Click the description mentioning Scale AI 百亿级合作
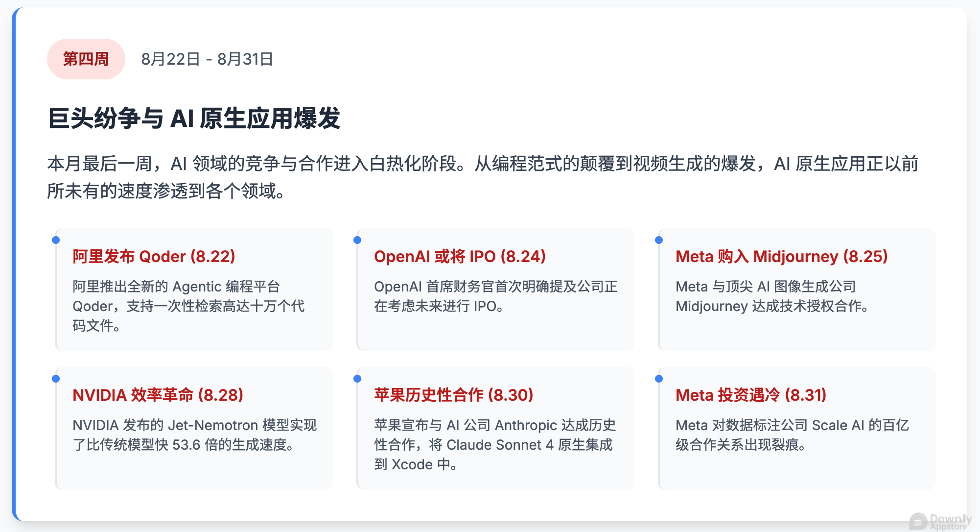The height and width of the screenshot is (532, 980). [x=792, y=435]
